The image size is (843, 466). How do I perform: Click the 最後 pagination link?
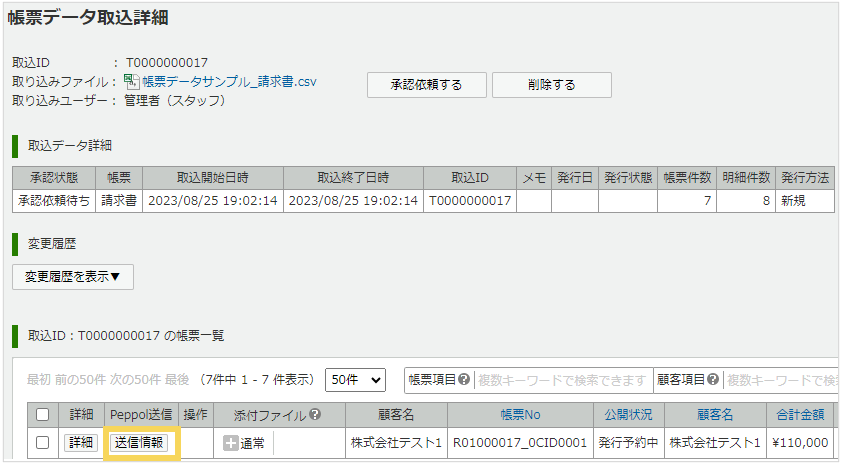point(177,380)
